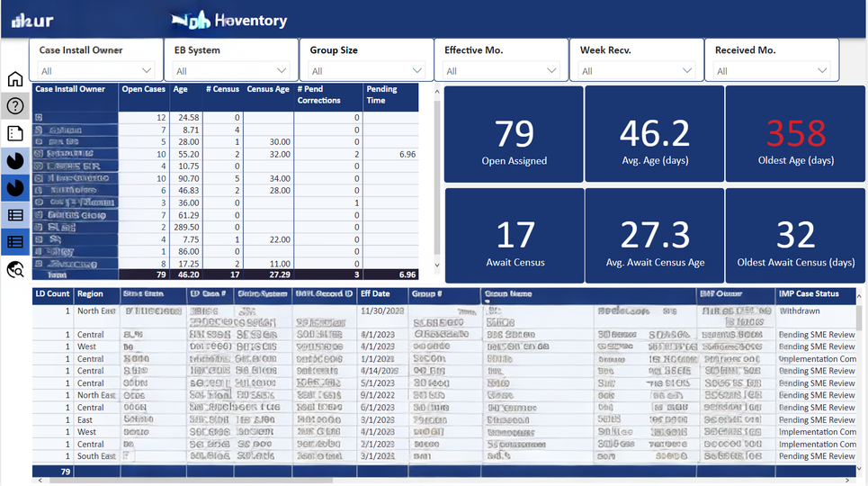
Task: Sort by Region column header
Action: 90,293
